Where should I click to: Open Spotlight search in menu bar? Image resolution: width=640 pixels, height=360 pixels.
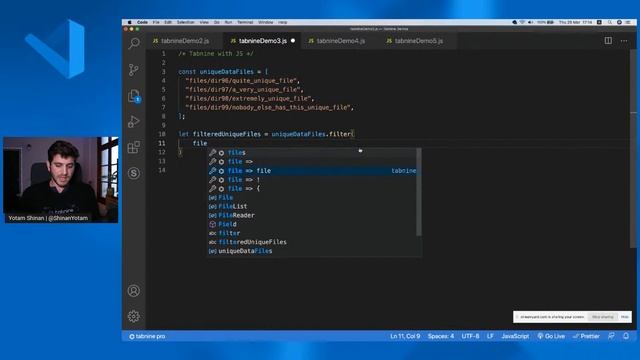(x=609, y=22)
